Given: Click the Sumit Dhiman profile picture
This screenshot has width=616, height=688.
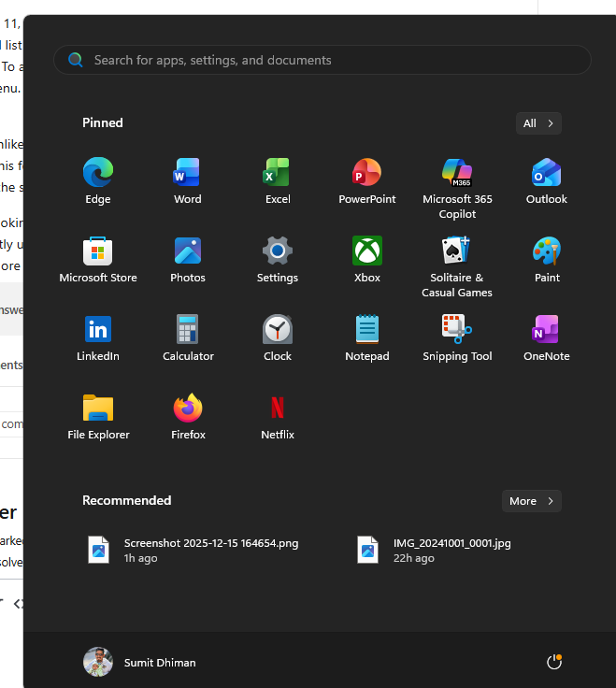Looking at the screenshot, I should 98,662.
